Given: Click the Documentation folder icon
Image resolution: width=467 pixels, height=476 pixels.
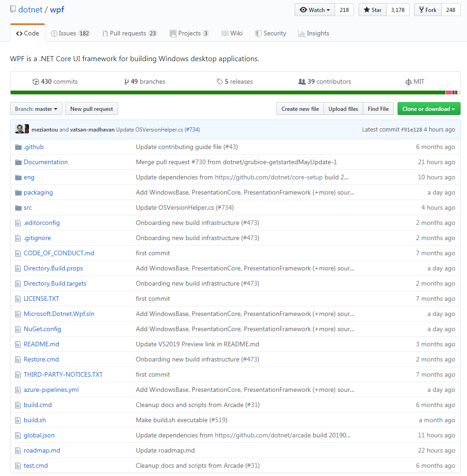Looking at the screenshot, I should (x=18, y=162).
